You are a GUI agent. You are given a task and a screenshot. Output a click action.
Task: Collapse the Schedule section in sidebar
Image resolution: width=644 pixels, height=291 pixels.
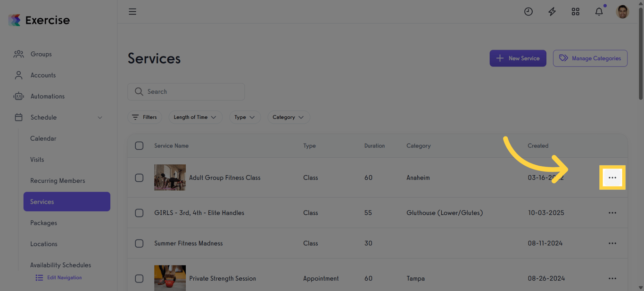click(99, 117)
